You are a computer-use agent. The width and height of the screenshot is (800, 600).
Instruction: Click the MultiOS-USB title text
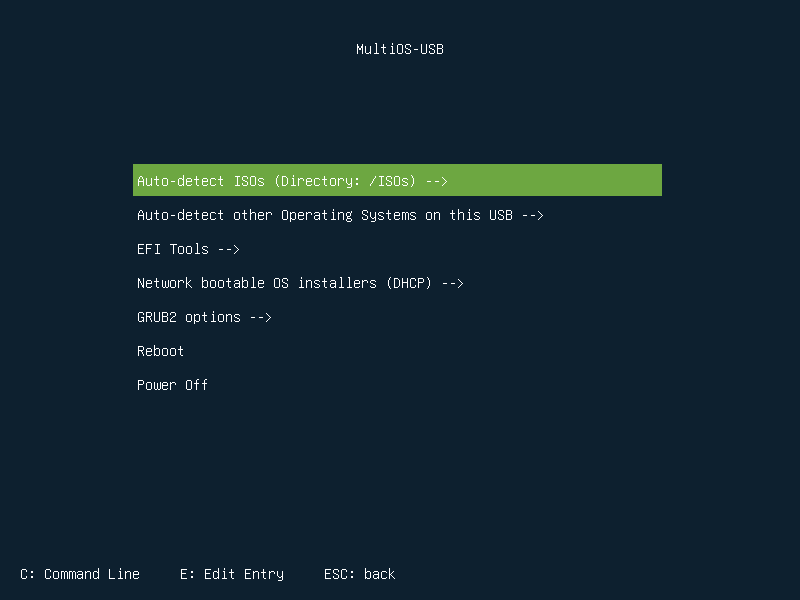point(399,48)
